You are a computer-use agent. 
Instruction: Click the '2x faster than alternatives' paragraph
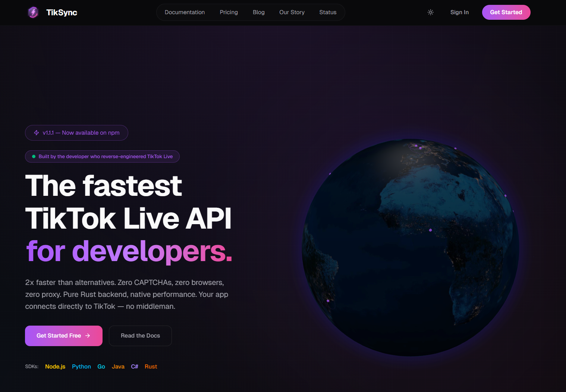click(x=127, y=294)
